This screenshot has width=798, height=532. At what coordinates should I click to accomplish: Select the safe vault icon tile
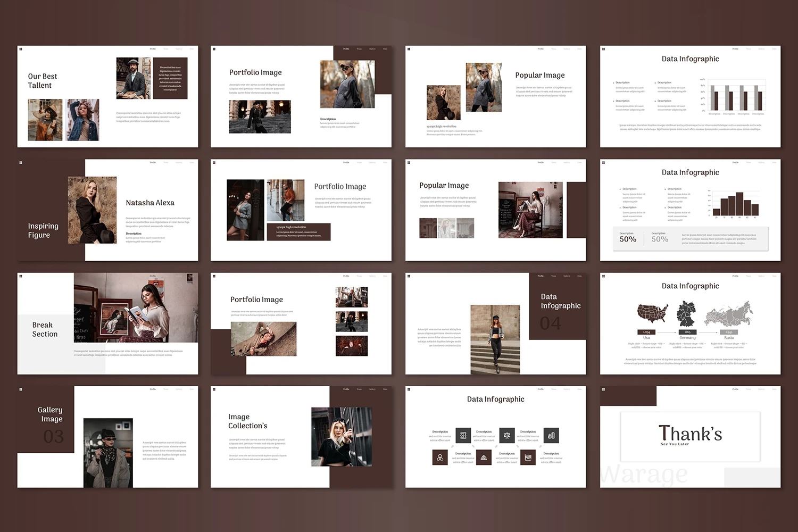(x=463, y=435)
